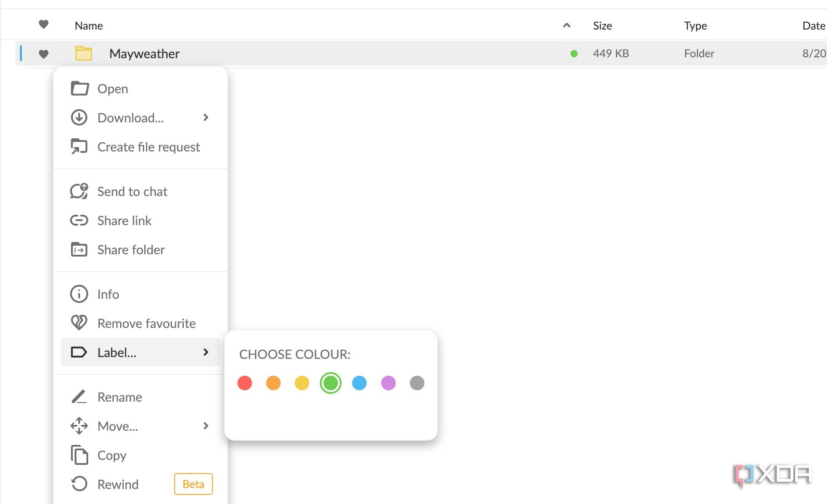Sort by Type column header
Screen dimensions: 827x504
click(x=696, y=25)
